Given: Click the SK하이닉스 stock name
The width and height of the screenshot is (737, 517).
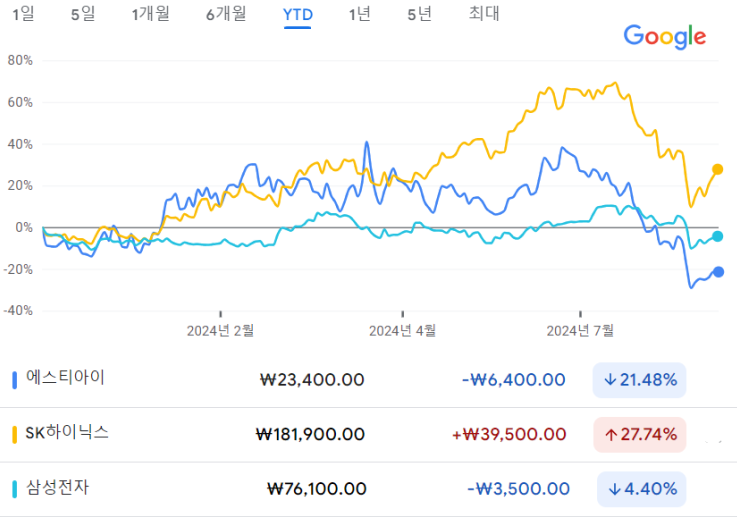Looking at the screenshot, I should point(67,432).
